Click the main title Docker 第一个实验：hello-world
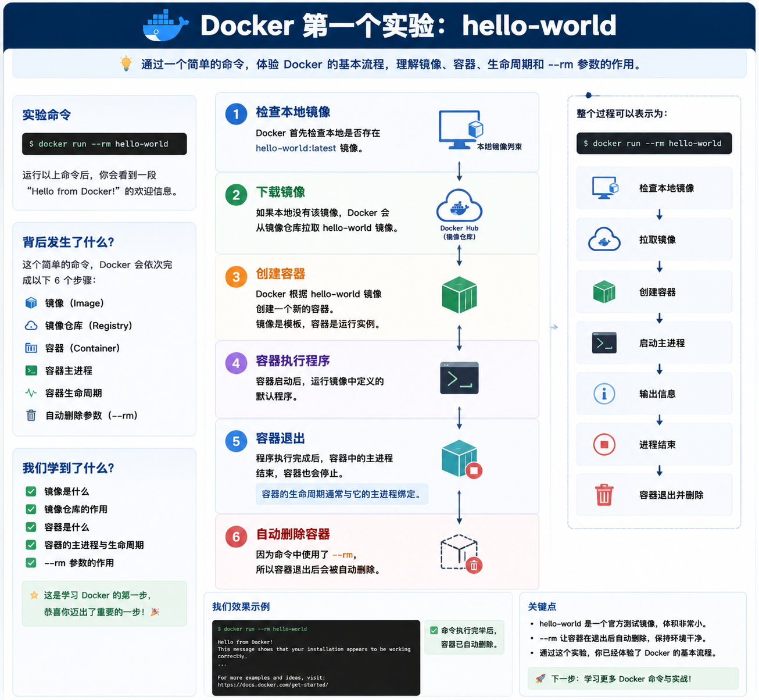 pyautogui.click(x=409, y=26)
